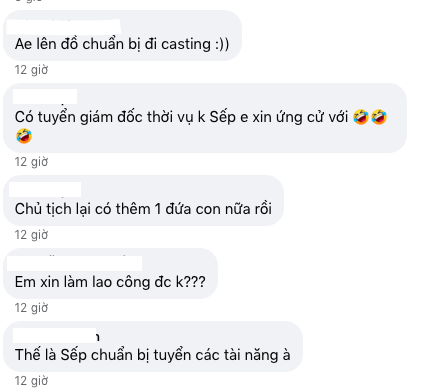
Task: Click the ':))' emoticon in the casting comment
Action: (222, 44)
